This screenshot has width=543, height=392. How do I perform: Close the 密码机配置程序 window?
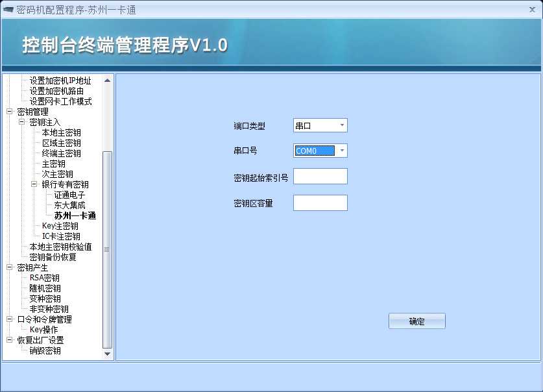(532, 10)
